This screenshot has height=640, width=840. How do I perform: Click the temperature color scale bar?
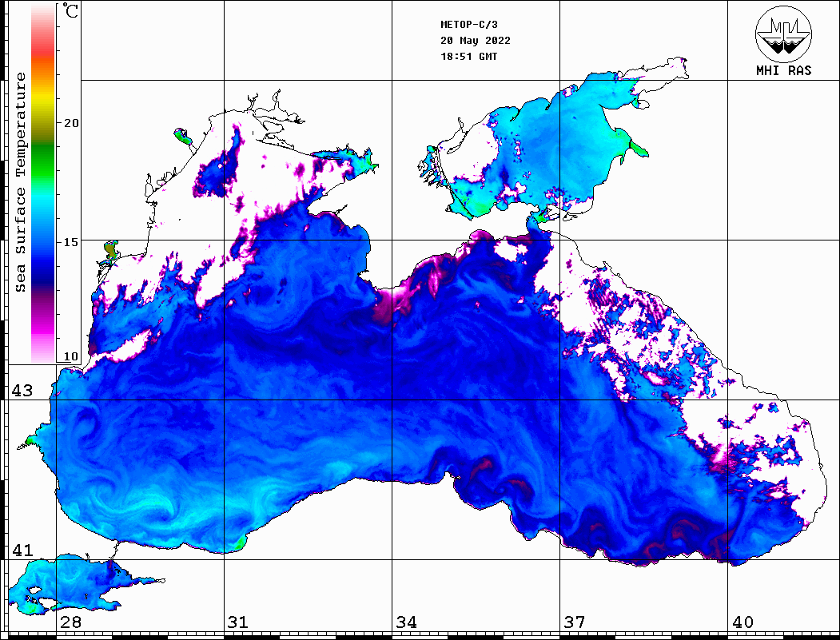point(43,183)
